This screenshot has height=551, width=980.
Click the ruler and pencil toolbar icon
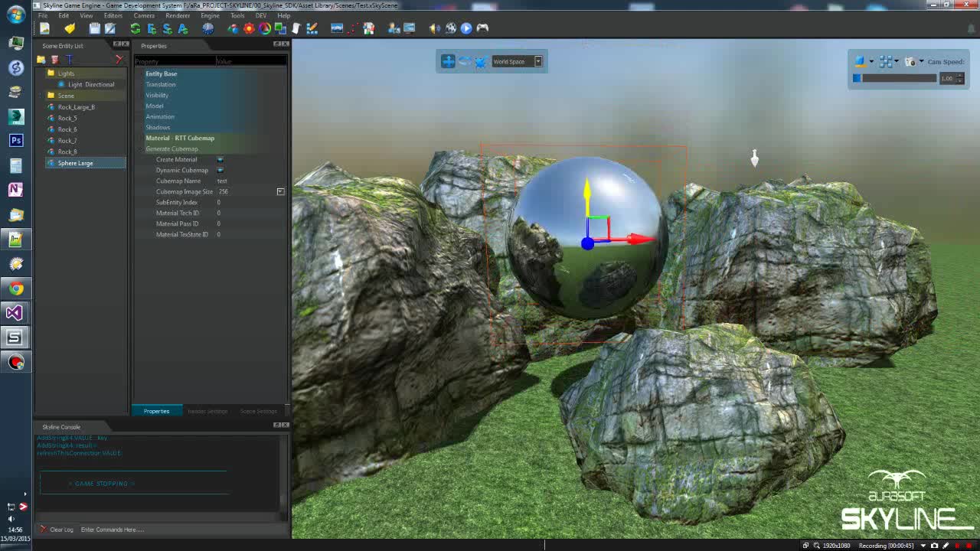coord(312,28)
